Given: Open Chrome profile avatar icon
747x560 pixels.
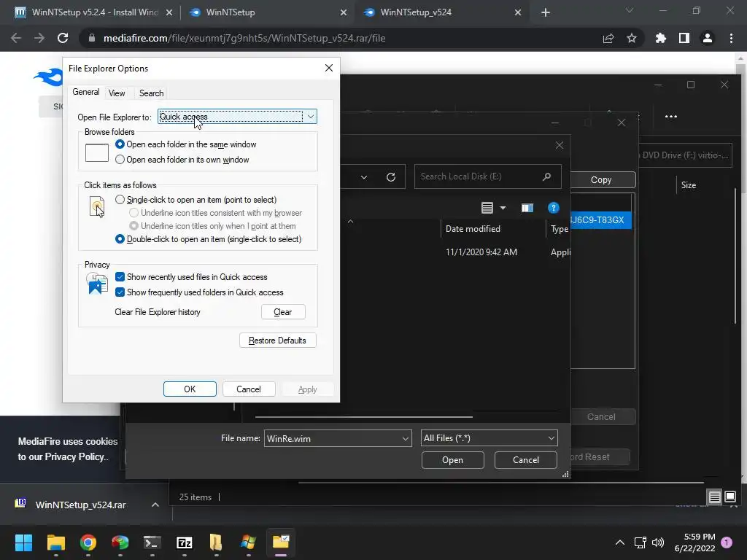Looking at the screenshot, I should pos(708,38).
